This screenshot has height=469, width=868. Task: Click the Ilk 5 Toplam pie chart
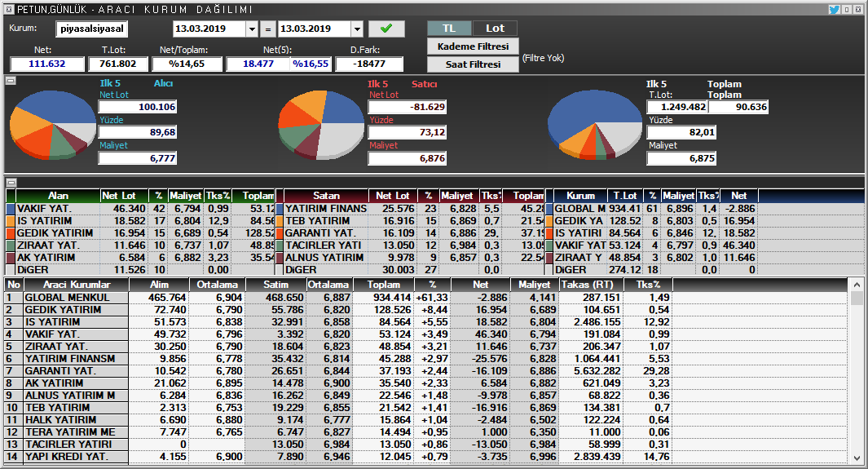(x=594, y=124)
